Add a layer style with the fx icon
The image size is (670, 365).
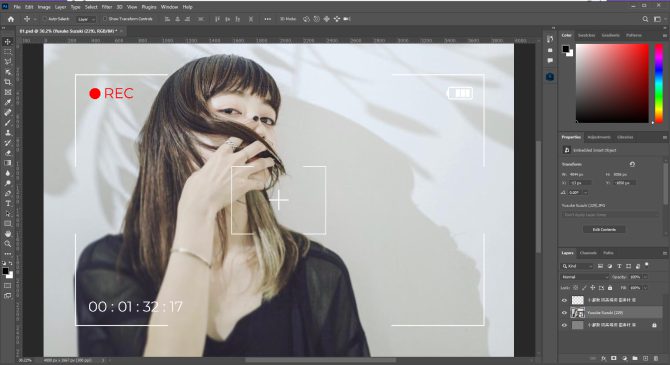coord(604,358)
